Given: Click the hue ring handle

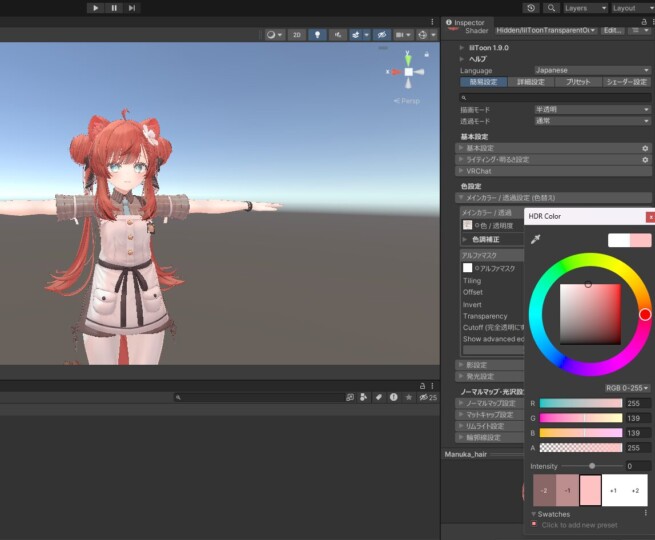Looking at the screenshot, I should (645, 314).
